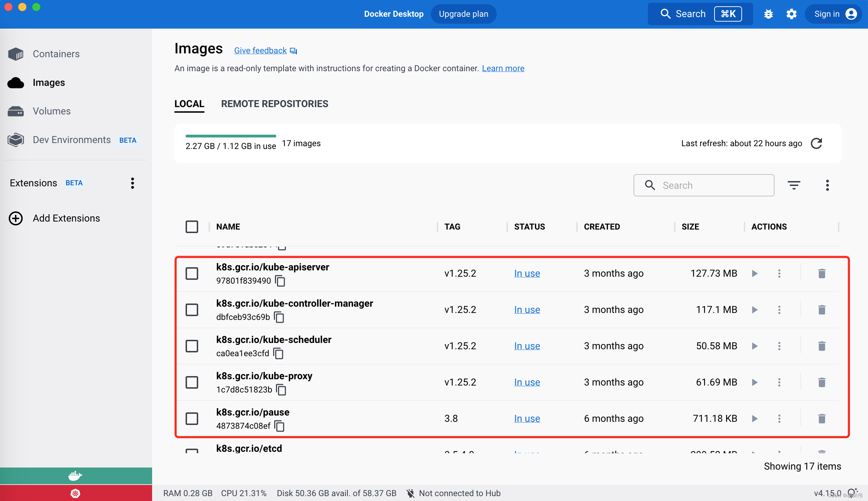
Task: Open the Learn more link
Action: (x=503, y=68)
